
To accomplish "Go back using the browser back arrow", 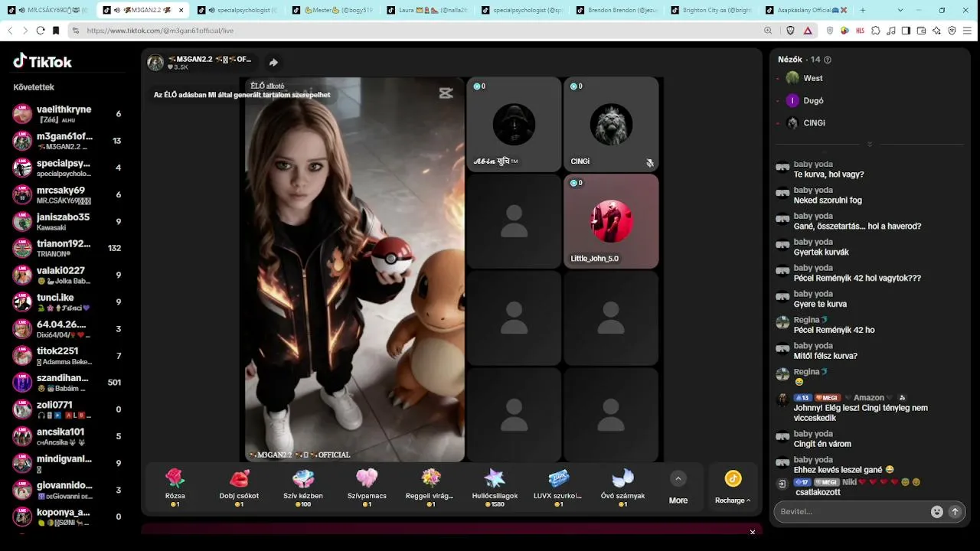I will pyautogui.click(x=10, y=31).
